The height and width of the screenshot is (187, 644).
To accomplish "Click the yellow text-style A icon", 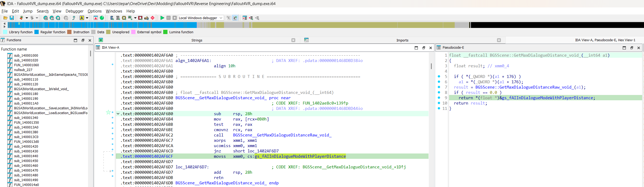I will pos(82,18).
